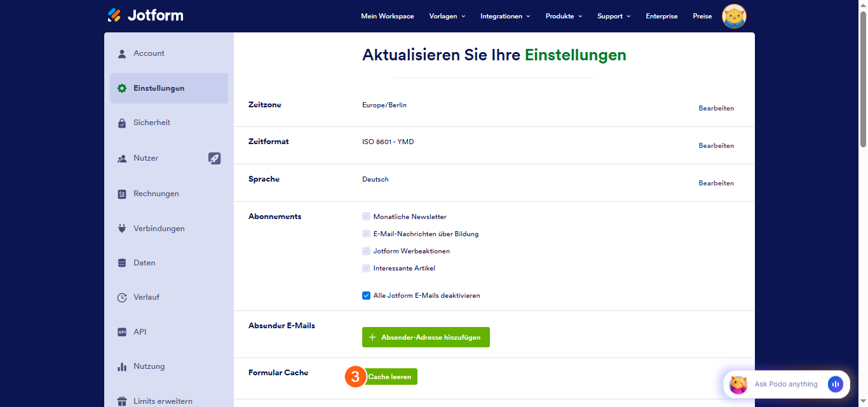
Task: Click Bearbeiten next to Zeitzone
Action: coord(716,108)
